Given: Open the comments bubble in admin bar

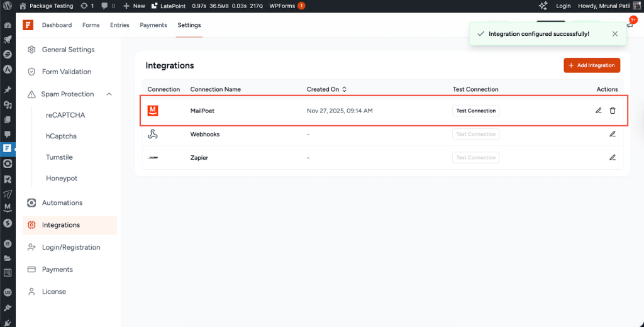Looking at the screenshot, I should tap(108, 6).
